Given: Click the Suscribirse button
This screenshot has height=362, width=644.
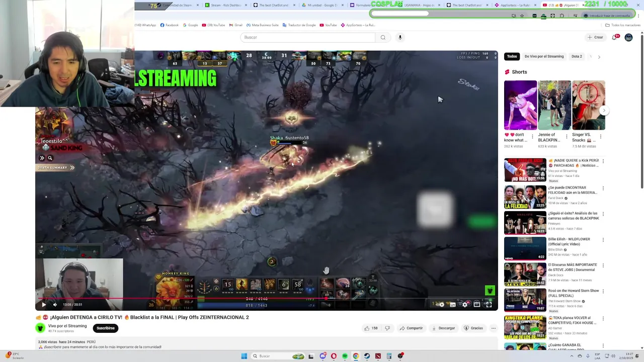Looking at the screenshot, I should [106, 328].
